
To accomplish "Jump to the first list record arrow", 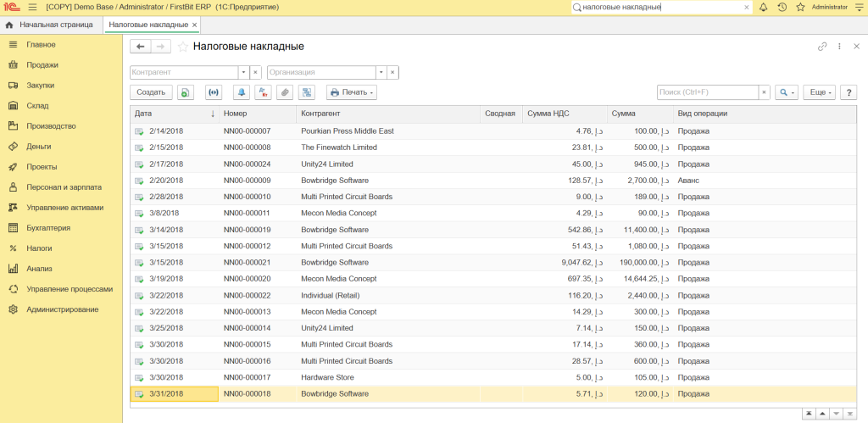I will pos(809,414).
